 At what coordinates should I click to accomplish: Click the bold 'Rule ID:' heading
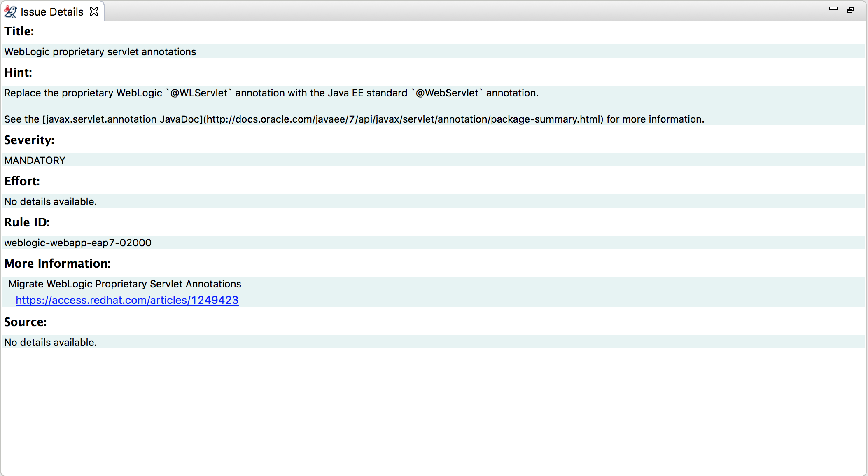coord(27,222)
